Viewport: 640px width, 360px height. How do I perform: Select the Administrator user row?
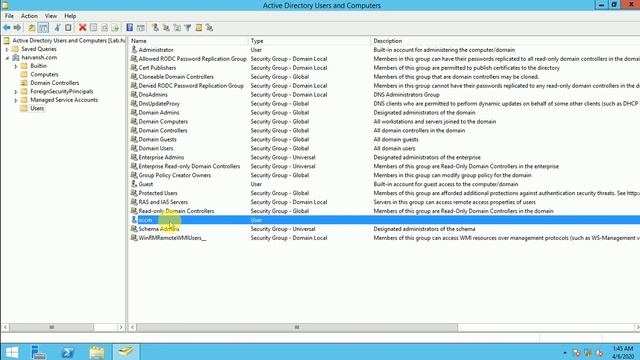384,50
